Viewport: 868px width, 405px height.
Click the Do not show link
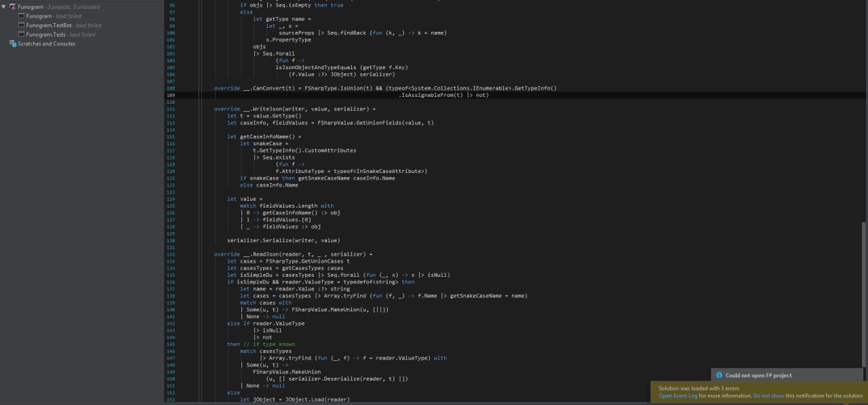coord(768,396)
